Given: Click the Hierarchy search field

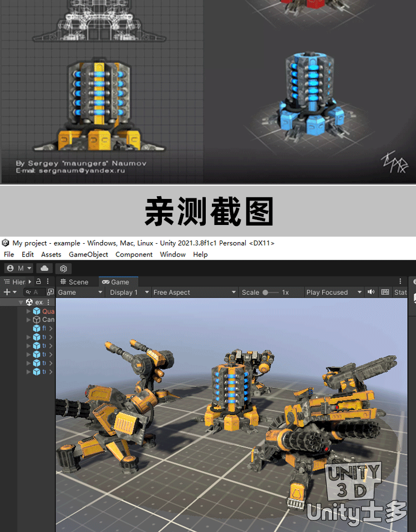Looking at the screenshot, I should [x=34, y=292].
